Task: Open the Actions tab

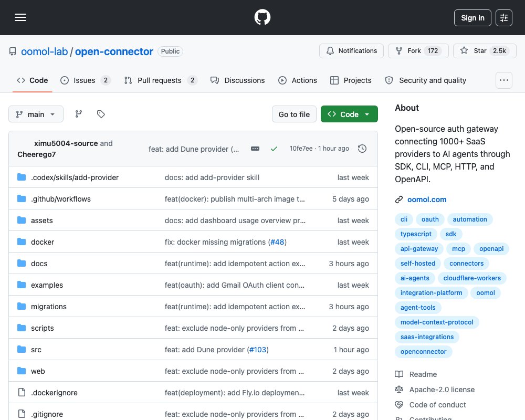Action: [x=297, y=80]
